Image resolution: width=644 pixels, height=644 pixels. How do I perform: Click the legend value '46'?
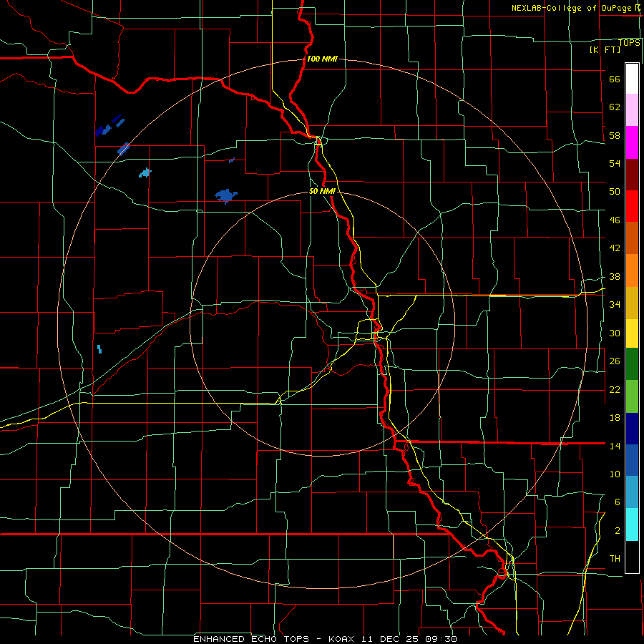coord(615,220)
